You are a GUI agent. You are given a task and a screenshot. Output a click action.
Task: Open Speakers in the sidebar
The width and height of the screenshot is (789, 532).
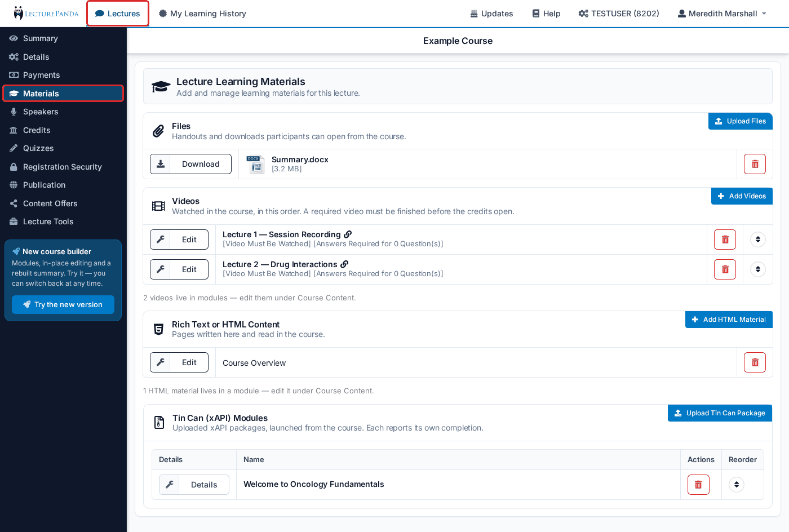tap(63, 112)
